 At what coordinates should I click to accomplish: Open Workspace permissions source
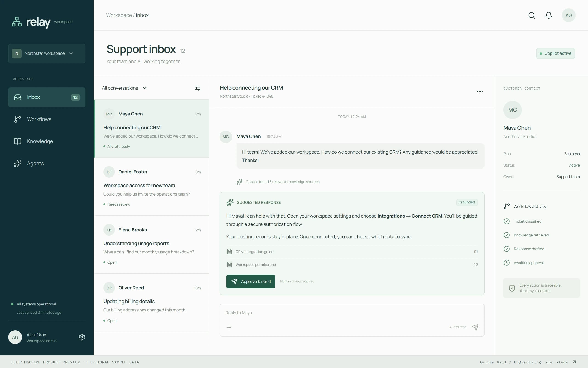(x=352, y=264)
